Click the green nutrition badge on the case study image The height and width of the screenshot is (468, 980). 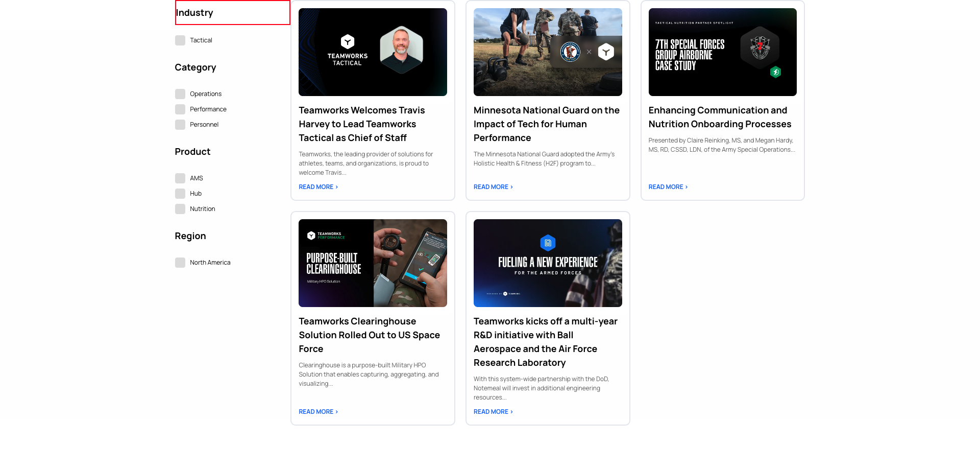pos(776,73)
